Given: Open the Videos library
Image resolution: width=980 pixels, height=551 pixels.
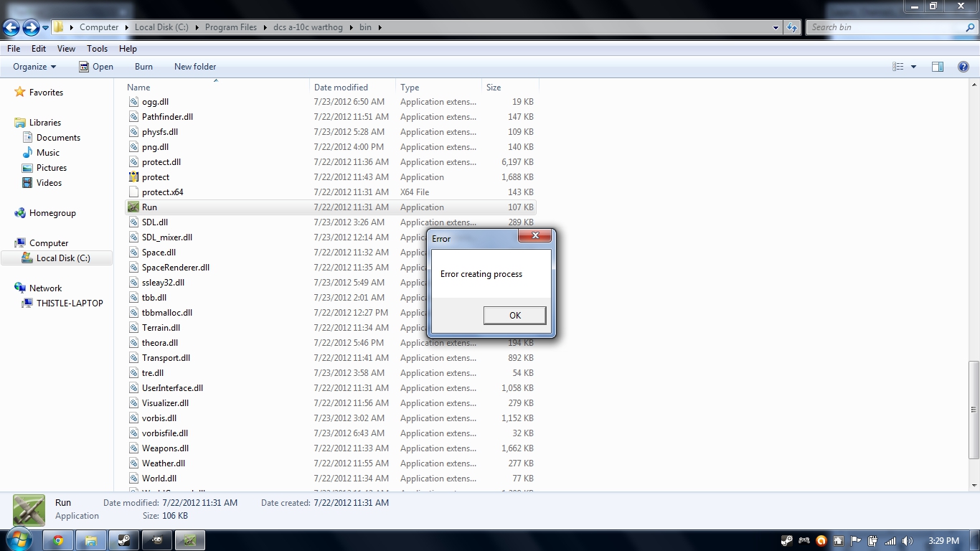Looking at the screenshot, I should pyautogui.click(x=49, y=183).
